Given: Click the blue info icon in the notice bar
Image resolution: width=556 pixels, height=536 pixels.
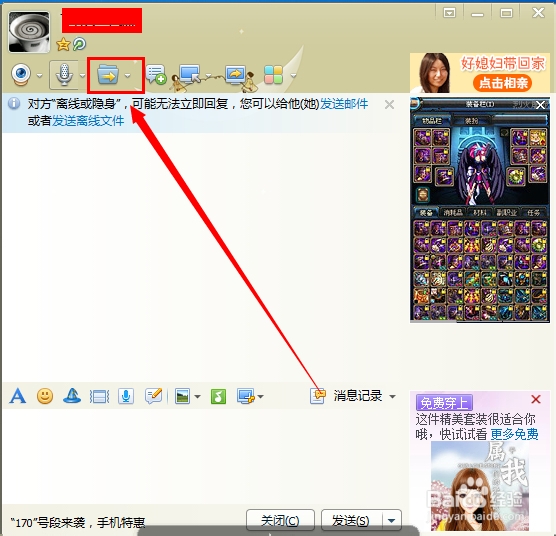Looking at the screenshot, I should pos(14,104).
